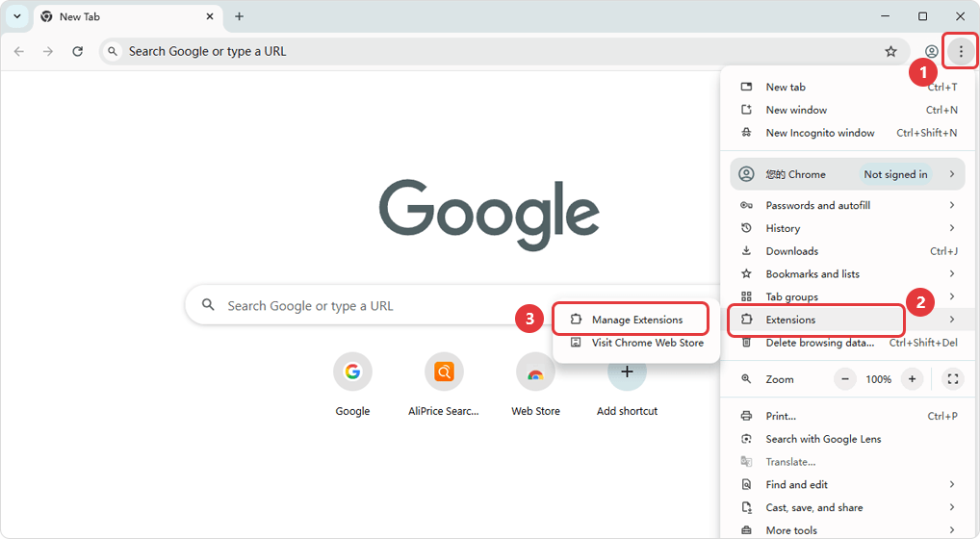Click Visit Chrome Web Store entry
Screen dimensions: 980x539
647,343
